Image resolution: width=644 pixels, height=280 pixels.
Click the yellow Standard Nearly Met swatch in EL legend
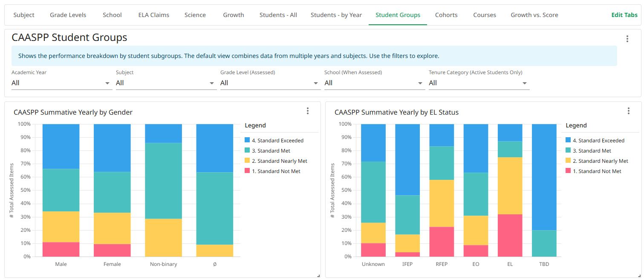click(568, 161)
